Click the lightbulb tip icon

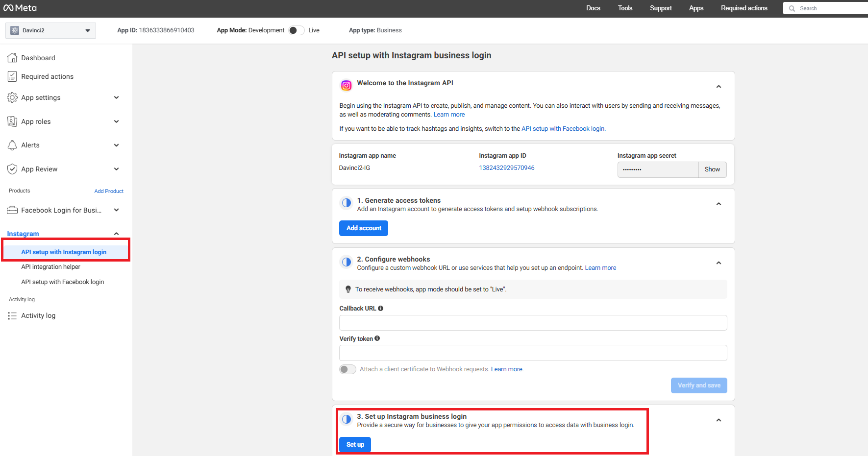(348, 289)
